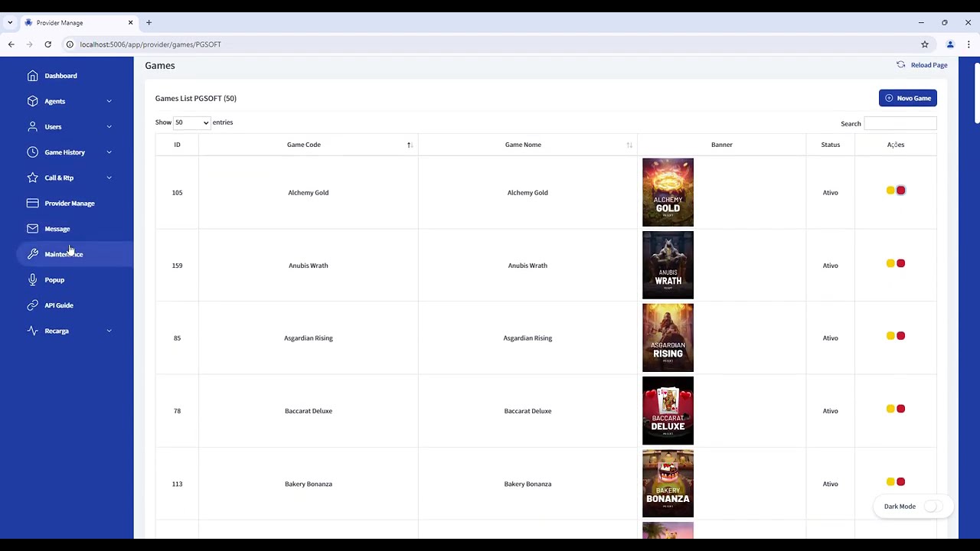Viewport: 980px width, 551px height.
Task: Click the Ativo status of Anubis Wrath
Action: coord(831,266)
